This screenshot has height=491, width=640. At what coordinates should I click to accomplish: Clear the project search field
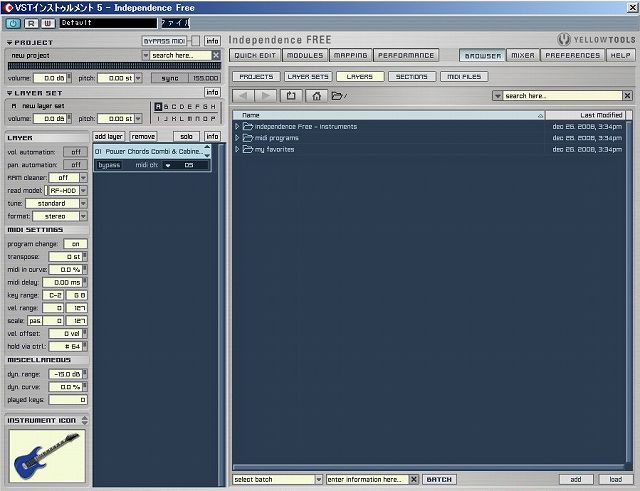click(x=216, y=55)
